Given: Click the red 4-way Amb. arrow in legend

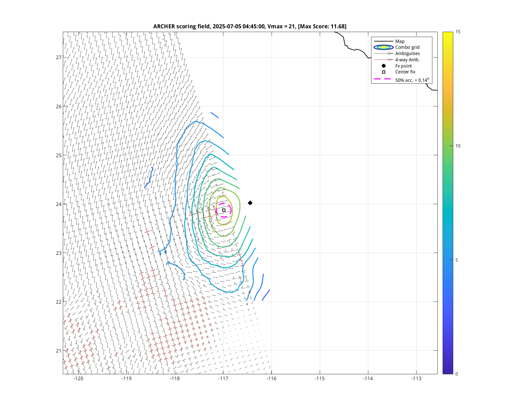Looking at the screenshot, I should (x=384, y=60).
